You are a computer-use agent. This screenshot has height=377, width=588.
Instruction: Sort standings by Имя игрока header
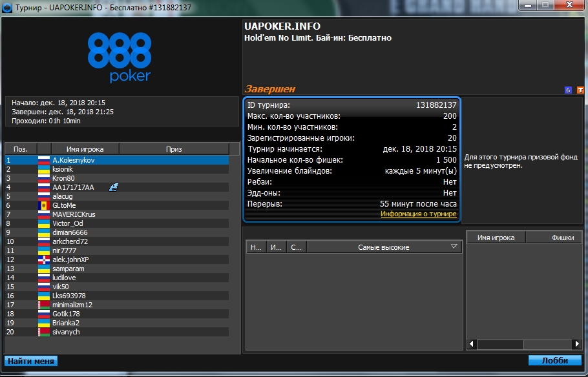click(85, 148)
